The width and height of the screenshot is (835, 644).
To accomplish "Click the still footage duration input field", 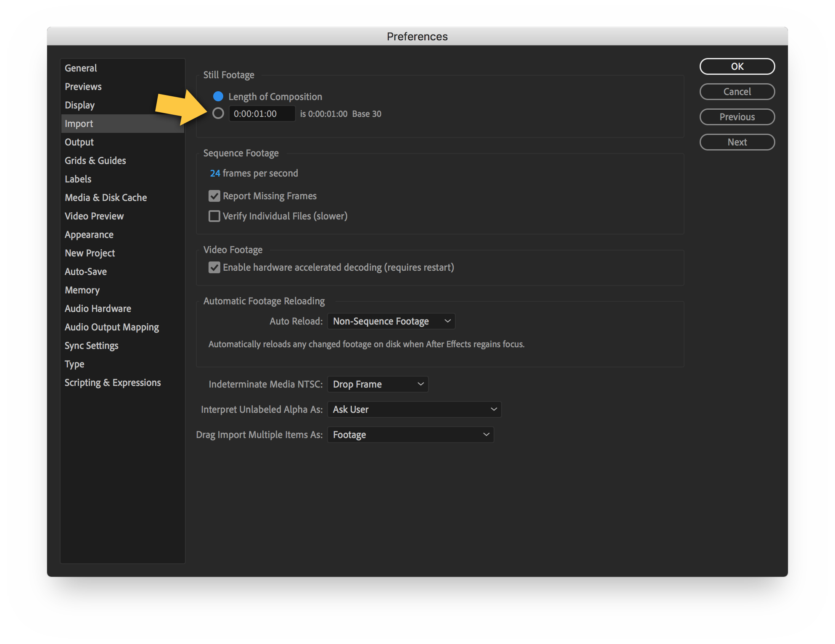I will (262, 113).
